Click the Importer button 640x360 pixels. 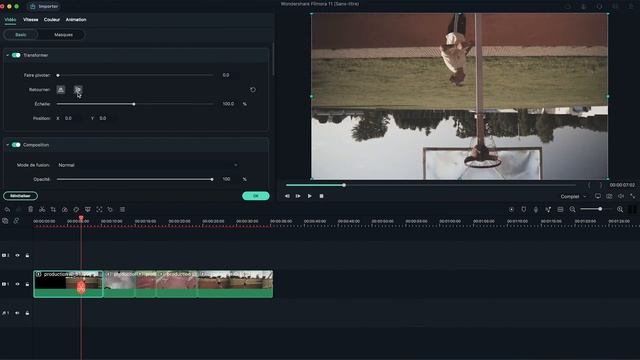pos(44,7)
